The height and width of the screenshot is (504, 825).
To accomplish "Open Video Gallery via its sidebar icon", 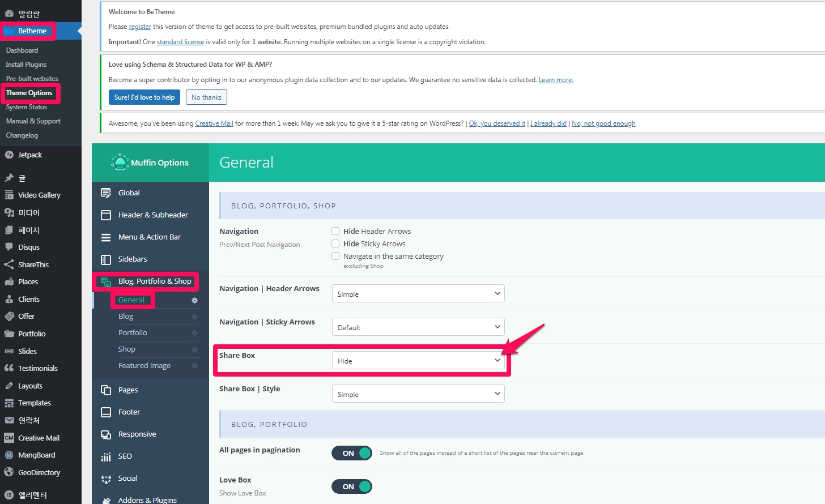I will coord(9,195).
